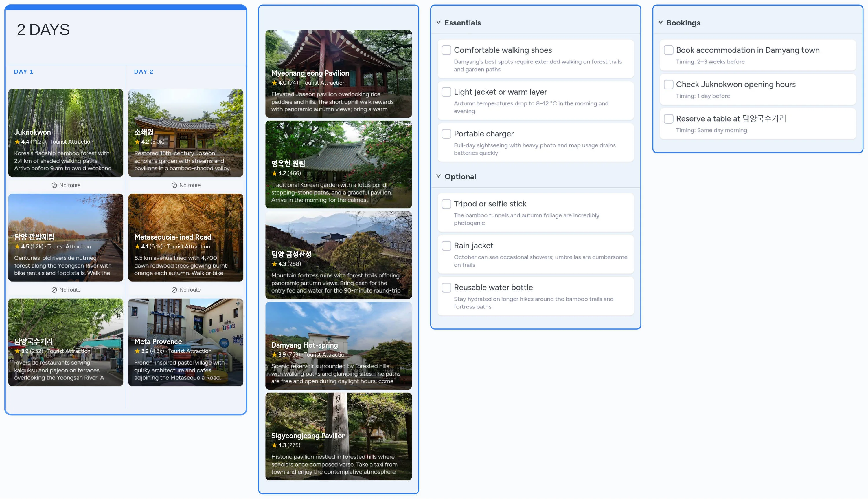This screenshot has height=499, width=868.
Task: Click the Bookings section heading
Action: pos(683,23)
